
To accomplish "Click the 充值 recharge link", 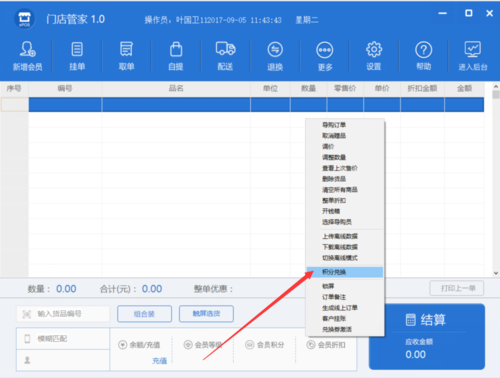I will pyautogui.click(x=159, y=361).
